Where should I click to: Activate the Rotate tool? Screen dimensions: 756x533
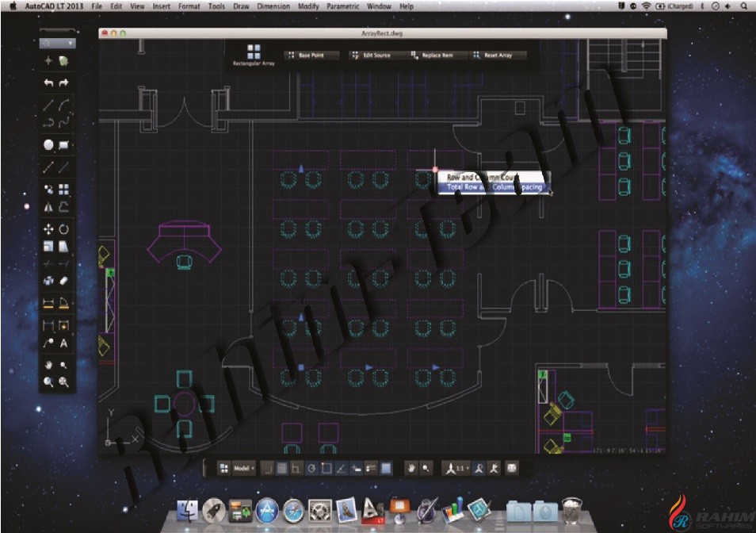[x=63, y=229]
